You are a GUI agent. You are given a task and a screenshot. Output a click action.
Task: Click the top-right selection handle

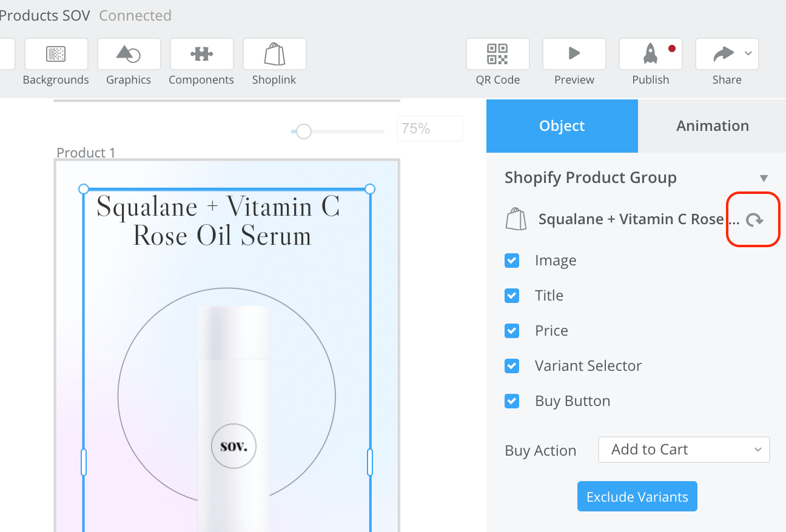tap(370, 189)
